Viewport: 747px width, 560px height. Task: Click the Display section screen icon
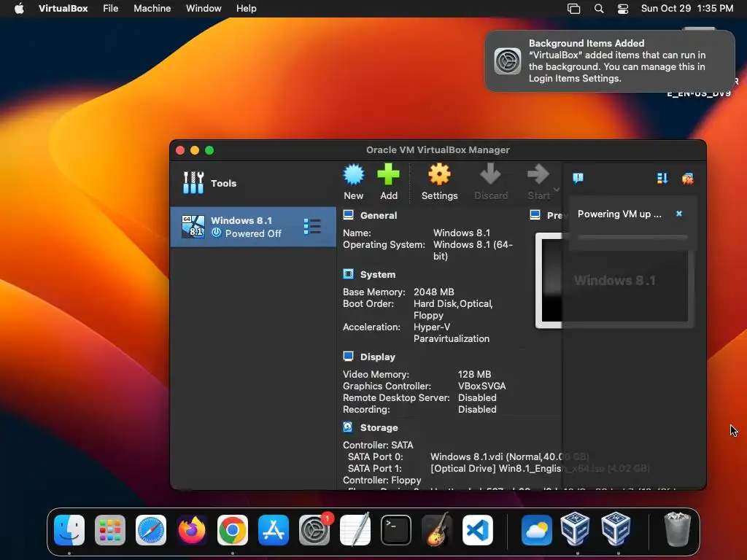coord(348,357)
